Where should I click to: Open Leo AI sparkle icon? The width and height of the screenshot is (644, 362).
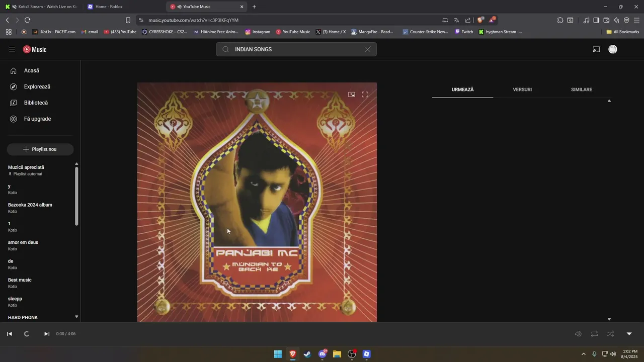(x=616, y=20)
